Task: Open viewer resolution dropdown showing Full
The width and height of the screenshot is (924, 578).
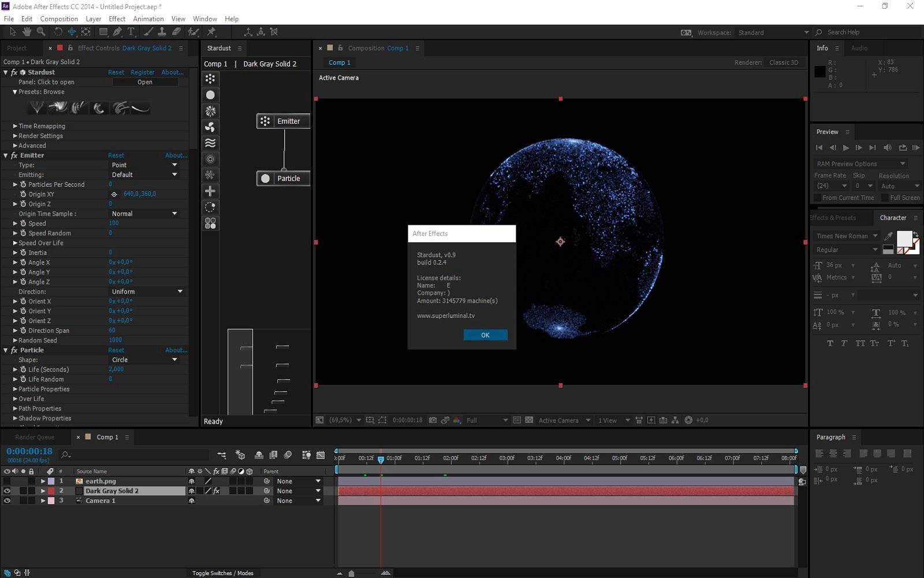Action: tap(487, 420)
